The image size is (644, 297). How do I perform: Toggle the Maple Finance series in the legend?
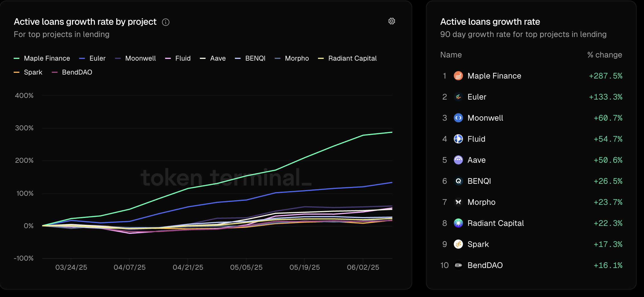(x=47, y=58)
